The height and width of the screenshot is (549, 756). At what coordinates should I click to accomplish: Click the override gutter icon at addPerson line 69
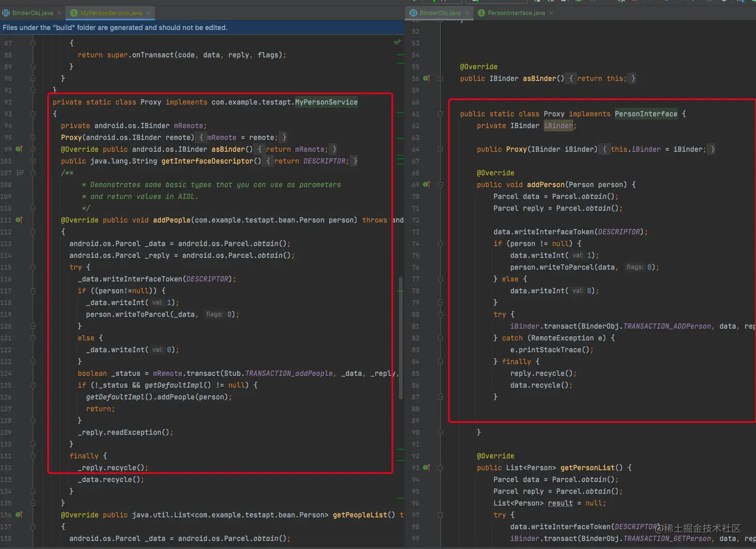coord(426,184)
